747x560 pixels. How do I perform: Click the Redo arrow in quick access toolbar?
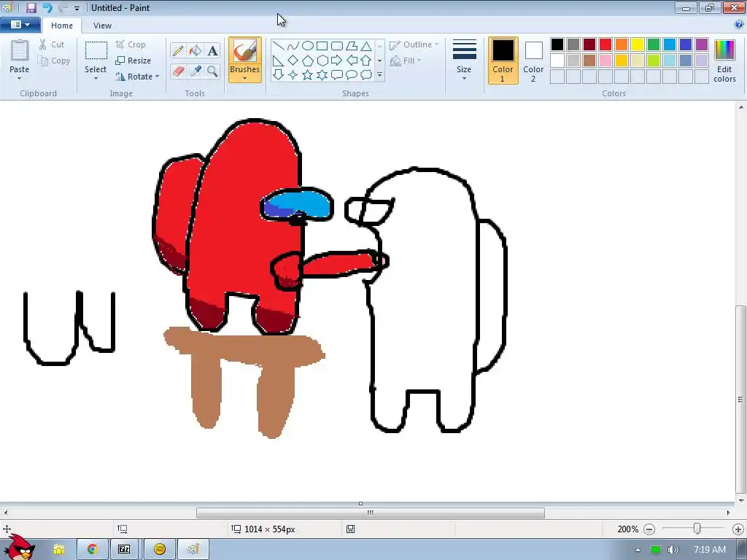63,7
